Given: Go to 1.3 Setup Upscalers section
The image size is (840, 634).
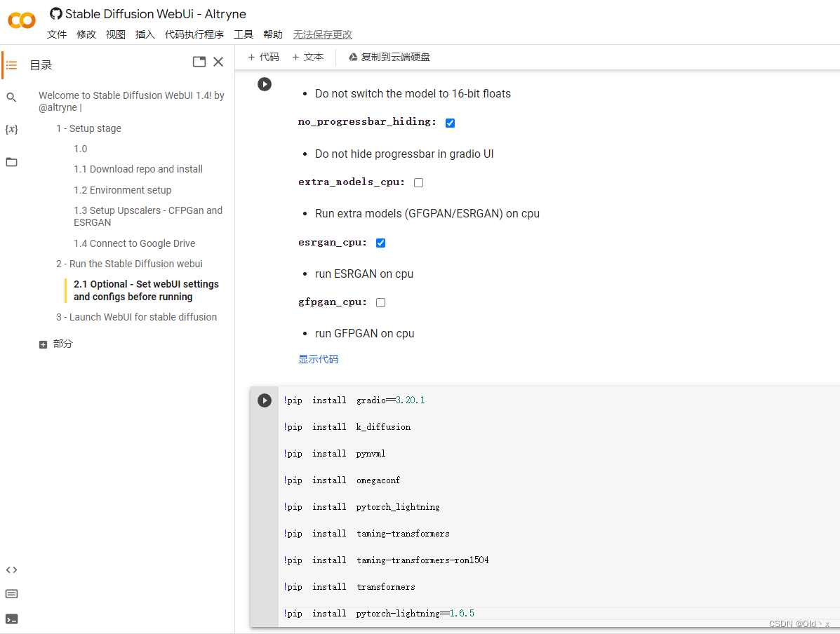Looking at the screenshot, I should tap(148, 216).
